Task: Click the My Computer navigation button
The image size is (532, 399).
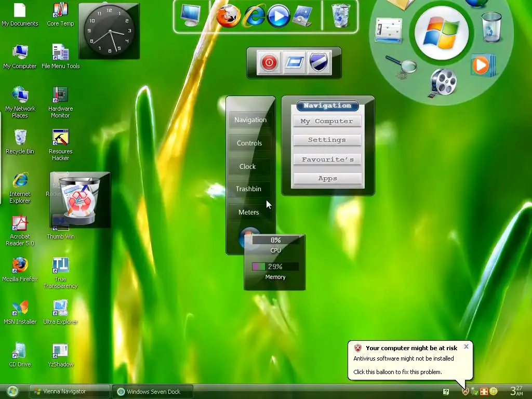Action: click(327, 121)
